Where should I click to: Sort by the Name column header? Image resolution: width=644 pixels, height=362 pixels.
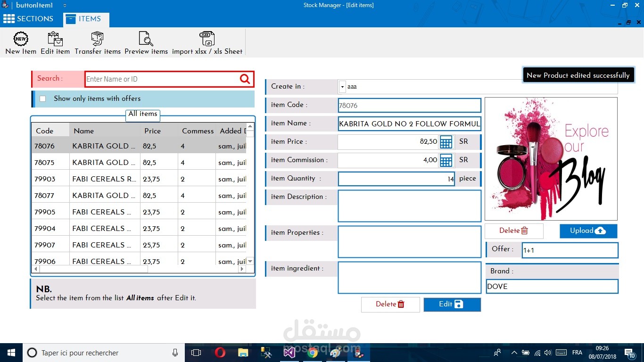click(105, 131)
